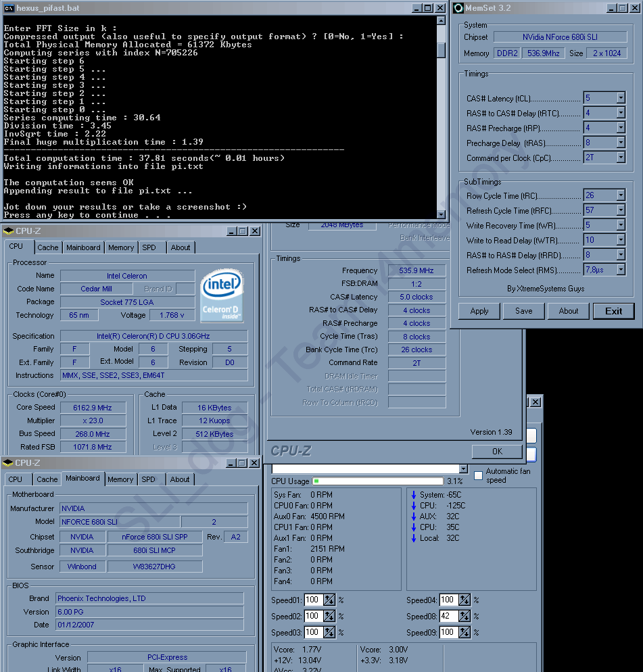Click the NVidia NForce 680i SLI chipset field
The image size is (643, 672).
tap(560, 37)
